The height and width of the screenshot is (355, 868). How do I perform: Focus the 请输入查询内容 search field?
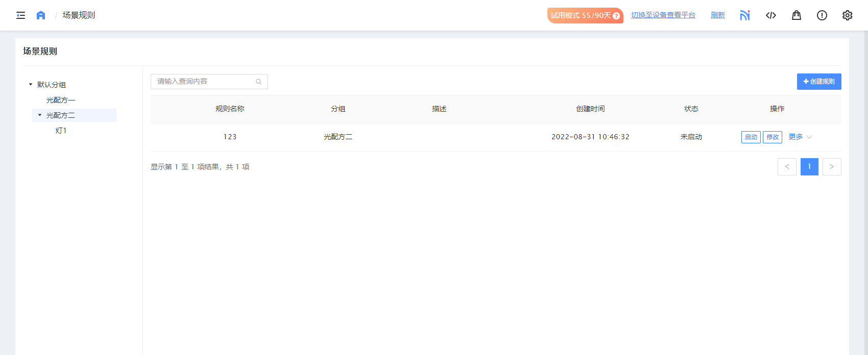pyautogui.click(x=204, y=82)
